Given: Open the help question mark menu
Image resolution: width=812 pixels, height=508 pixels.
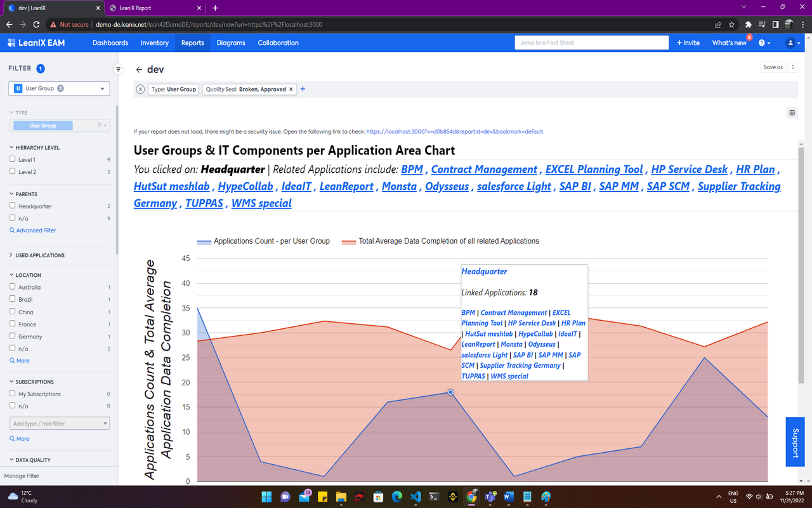Looking at the screenshot, I should coord(764,43).
